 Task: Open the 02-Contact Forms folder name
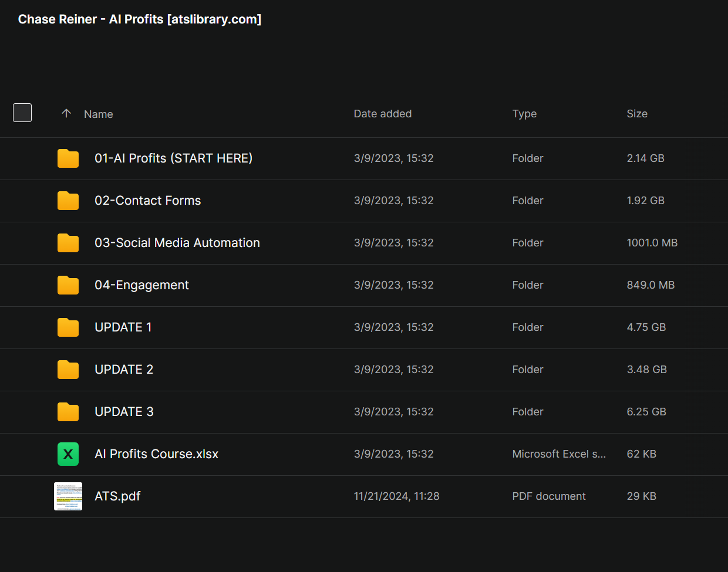click(x=148, y=201)
